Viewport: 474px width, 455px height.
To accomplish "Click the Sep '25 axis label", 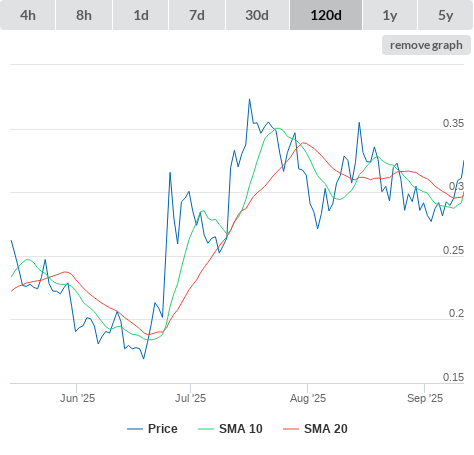I will tap(425, 398).
